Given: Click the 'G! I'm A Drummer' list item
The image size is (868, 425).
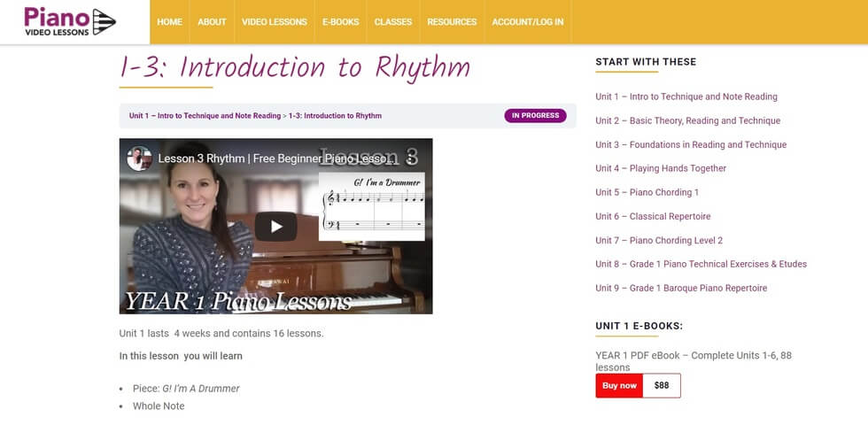Looking at the screenshot, I should (x=186, y=389).
